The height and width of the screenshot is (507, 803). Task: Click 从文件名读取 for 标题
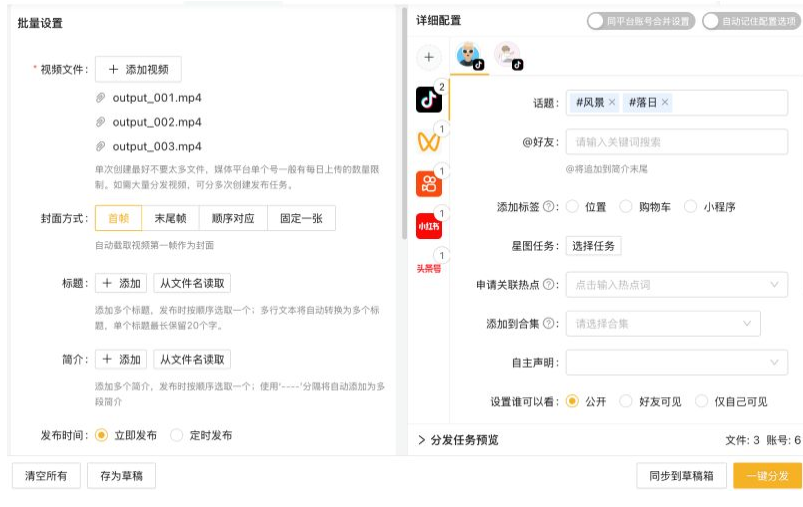click(x=192, y=283)
